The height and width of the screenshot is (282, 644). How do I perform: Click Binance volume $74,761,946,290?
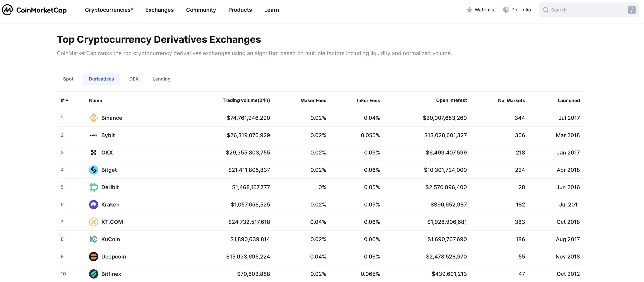[248, 118]
